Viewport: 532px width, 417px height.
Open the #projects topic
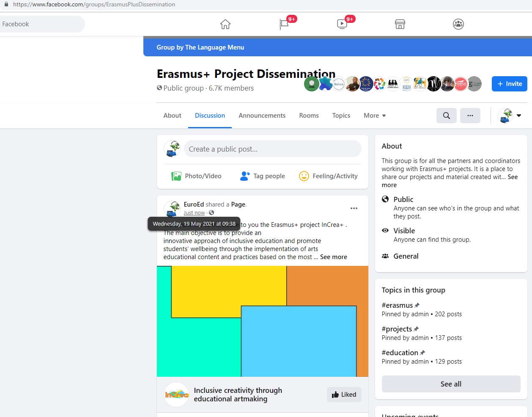point(397,329)
